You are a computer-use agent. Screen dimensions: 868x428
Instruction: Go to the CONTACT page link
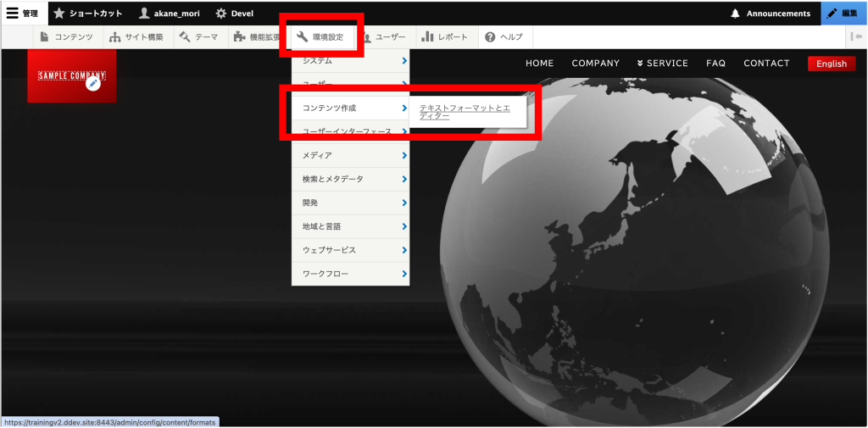point(765,64)
